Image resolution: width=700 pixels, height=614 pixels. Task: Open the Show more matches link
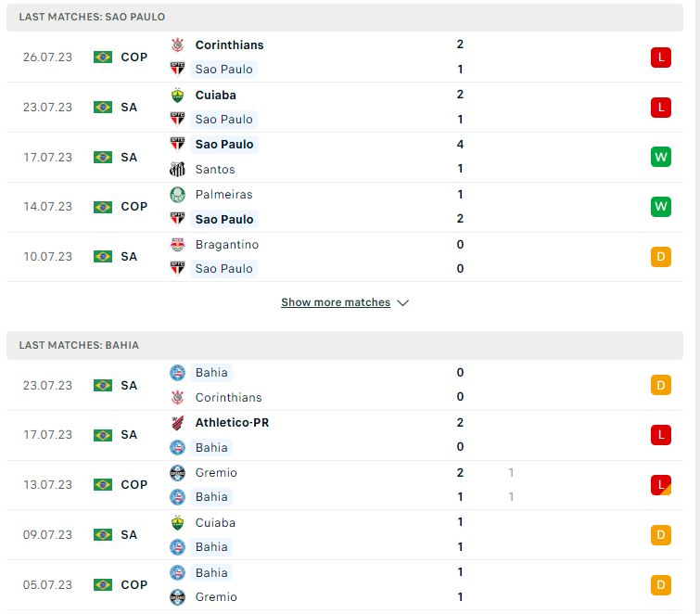(x=336, y=302)
